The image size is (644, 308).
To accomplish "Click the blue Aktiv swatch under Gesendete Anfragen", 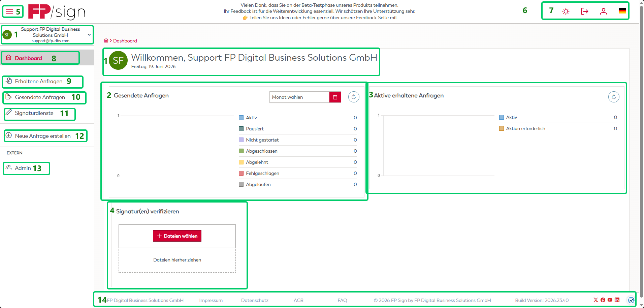I will [241, 118].
